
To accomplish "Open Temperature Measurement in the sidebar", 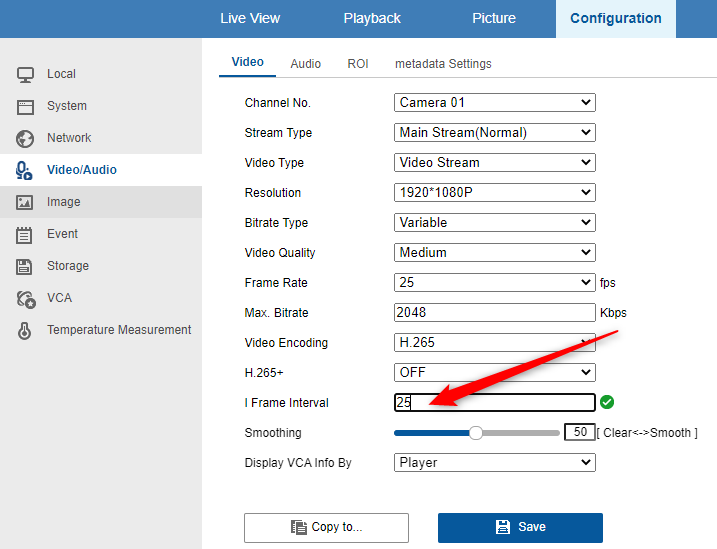I will point(101,330).
